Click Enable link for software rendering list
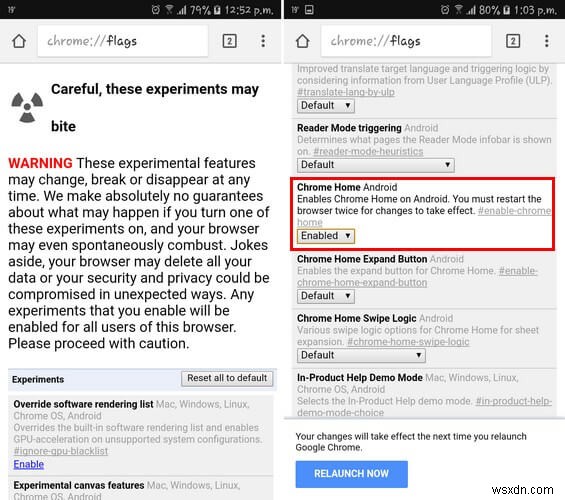 point(28,464)
